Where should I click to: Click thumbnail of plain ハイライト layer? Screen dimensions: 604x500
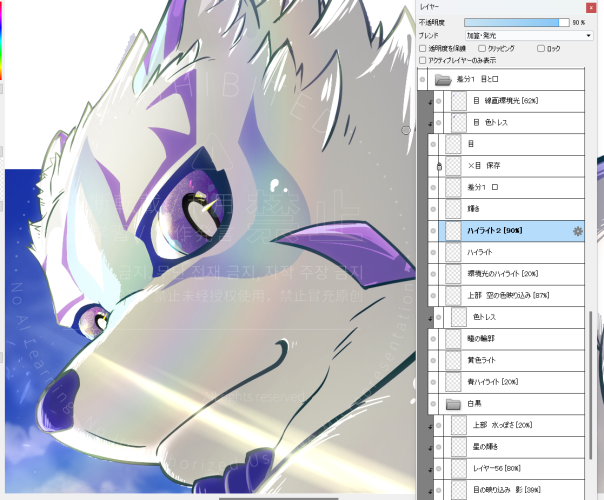click(x=453, y=253)
